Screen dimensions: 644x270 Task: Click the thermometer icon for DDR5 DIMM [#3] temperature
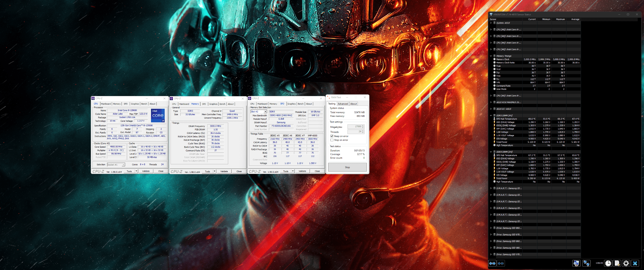click(x=494, y=155)
